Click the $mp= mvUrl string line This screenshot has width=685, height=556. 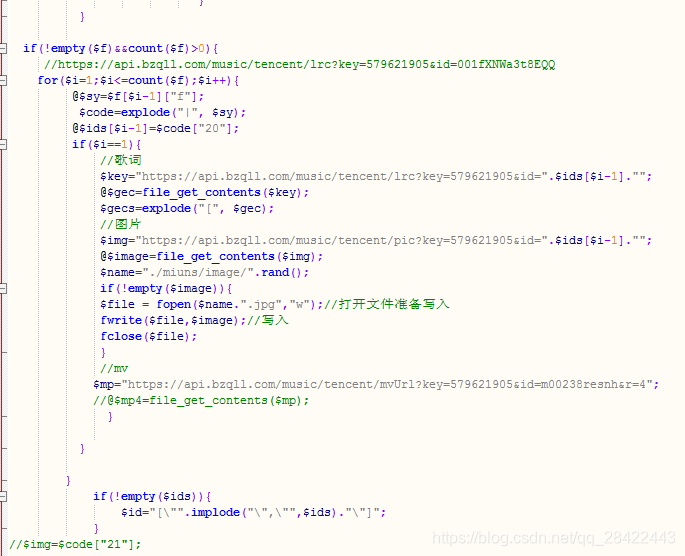point(376,384)
